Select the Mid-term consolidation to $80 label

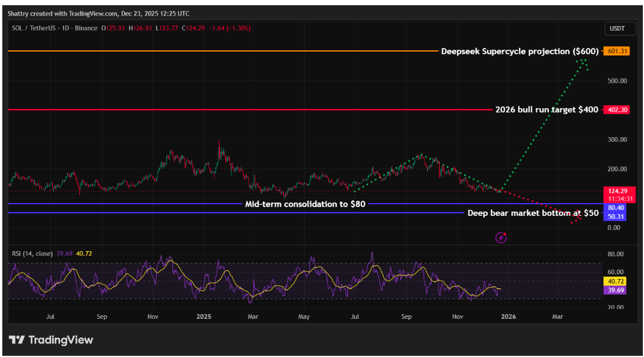305,204
